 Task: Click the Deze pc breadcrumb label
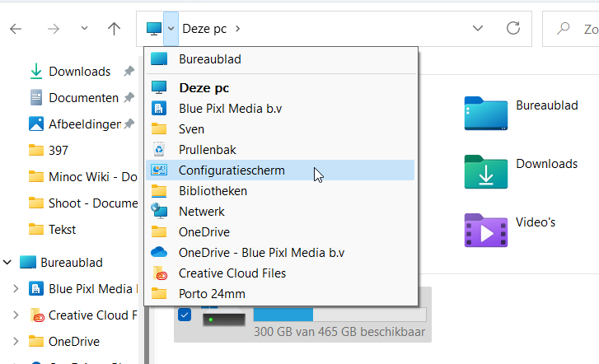204,29
